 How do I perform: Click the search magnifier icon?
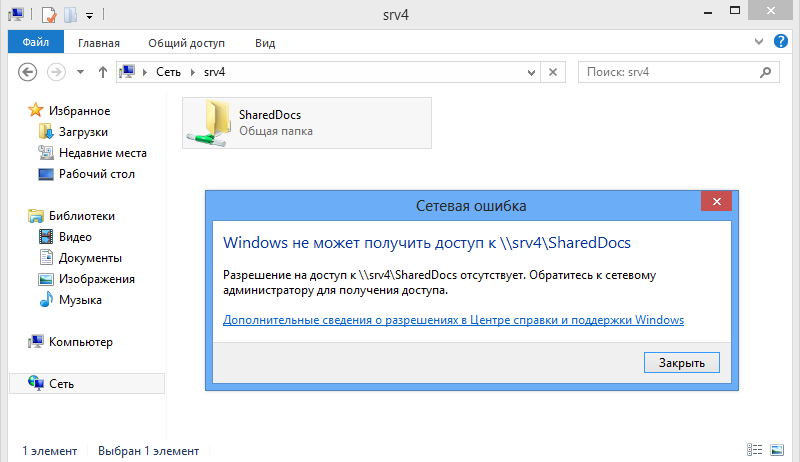coord(765,72)
